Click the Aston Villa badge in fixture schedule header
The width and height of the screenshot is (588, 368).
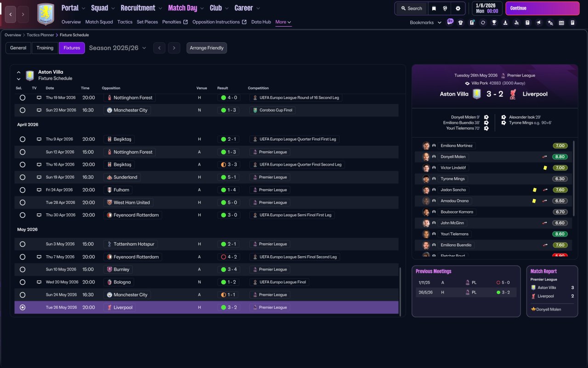(30, 75)
